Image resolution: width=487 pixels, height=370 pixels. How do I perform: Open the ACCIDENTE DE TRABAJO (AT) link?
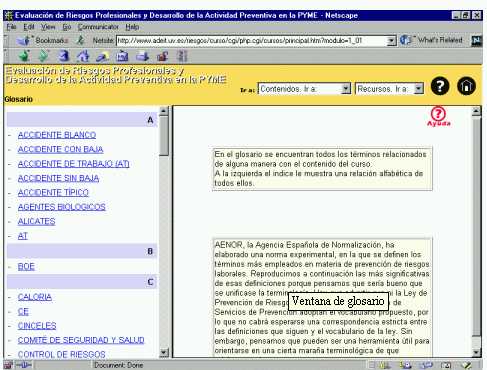click(74, 164)
